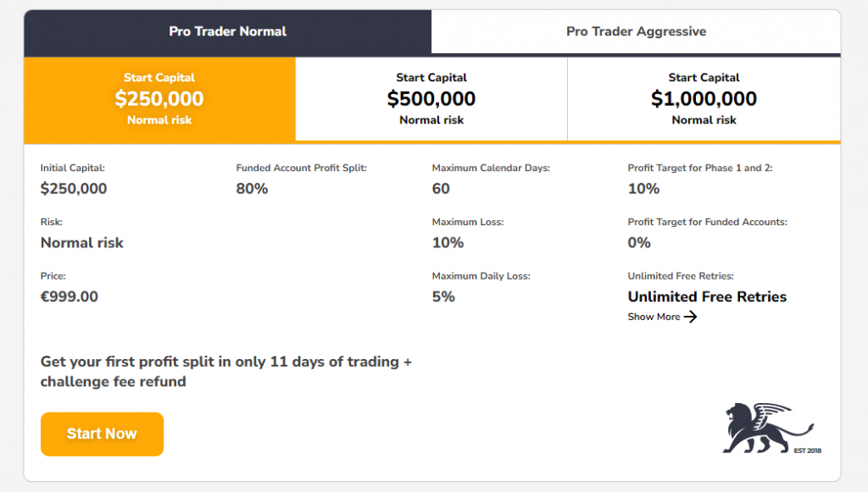
Task: Click the first profit split headline text
Action: coord(225,372)
